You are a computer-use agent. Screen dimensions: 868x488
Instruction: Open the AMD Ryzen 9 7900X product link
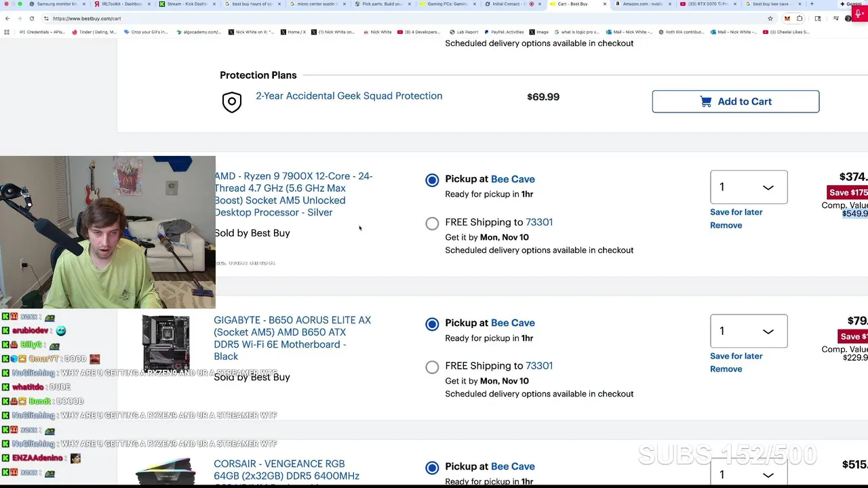[293, 194]
